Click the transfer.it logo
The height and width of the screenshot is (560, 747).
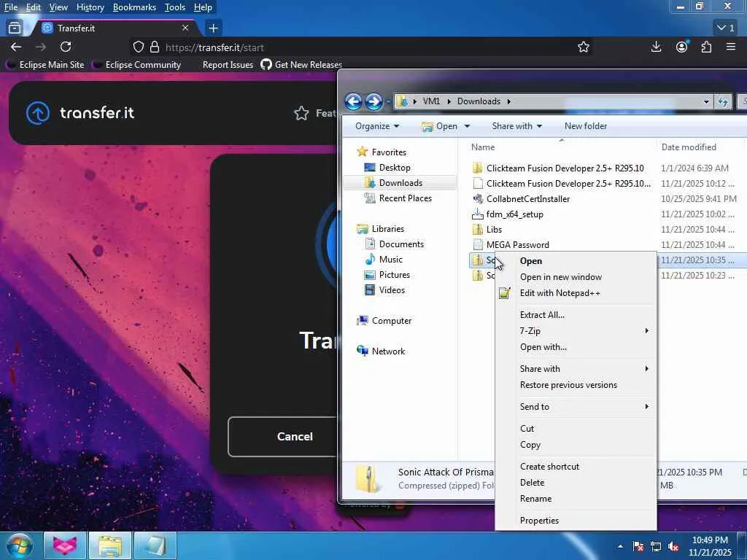pos(80,113)
